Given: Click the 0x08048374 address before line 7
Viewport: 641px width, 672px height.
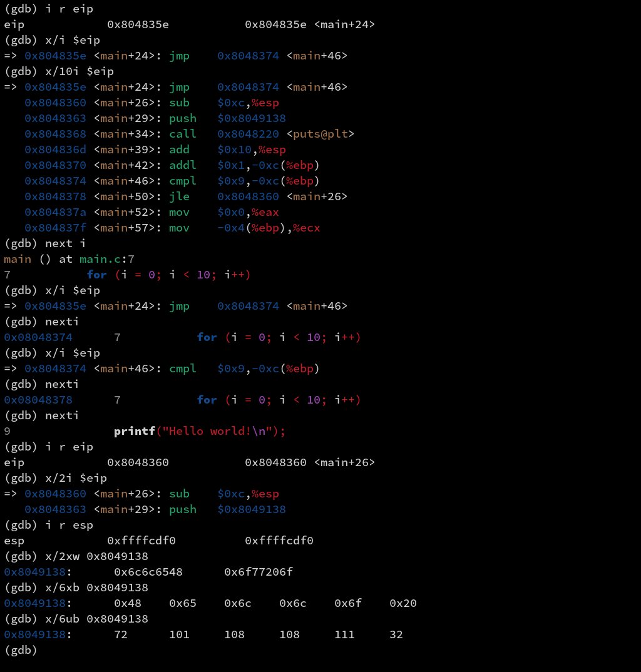Looking at the screenshot, I should (x=38, y=337).
